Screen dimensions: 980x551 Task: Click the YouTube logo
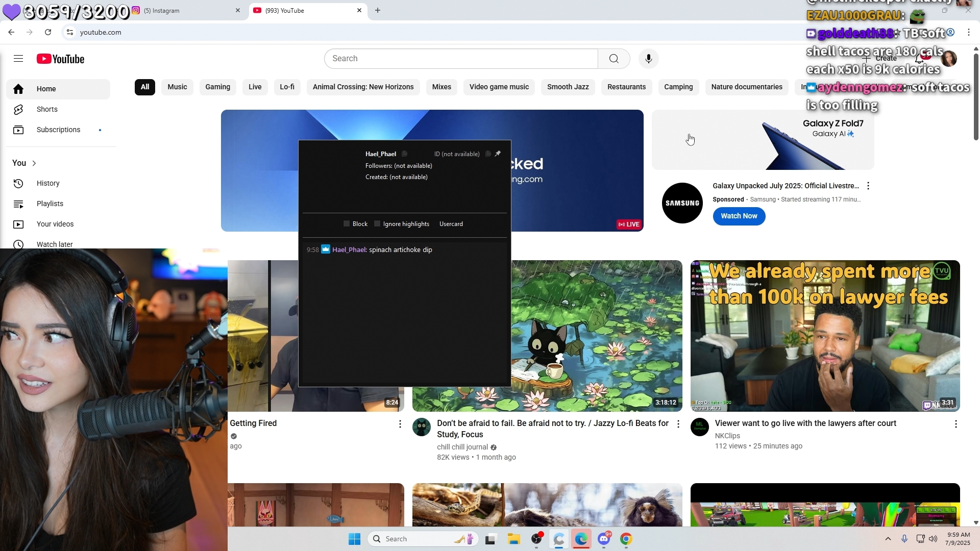click(60, 59)
